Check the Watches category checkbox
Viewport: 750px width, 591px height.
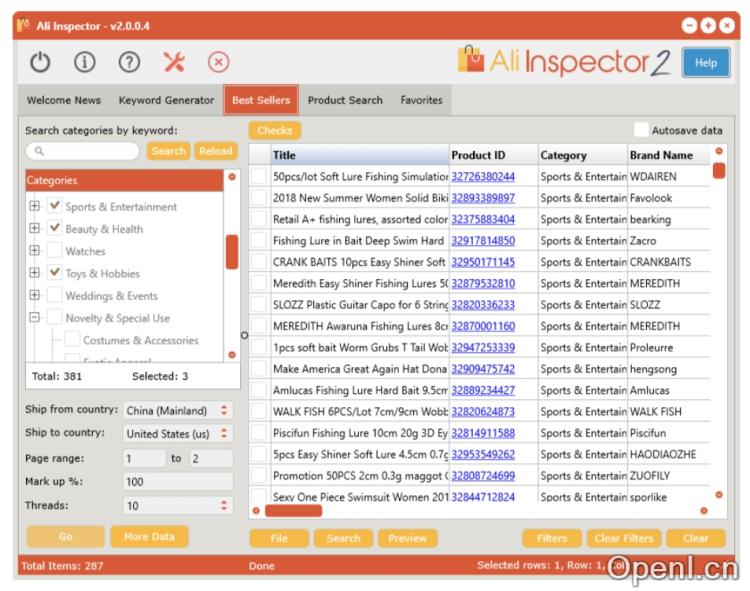click(55, 251)
